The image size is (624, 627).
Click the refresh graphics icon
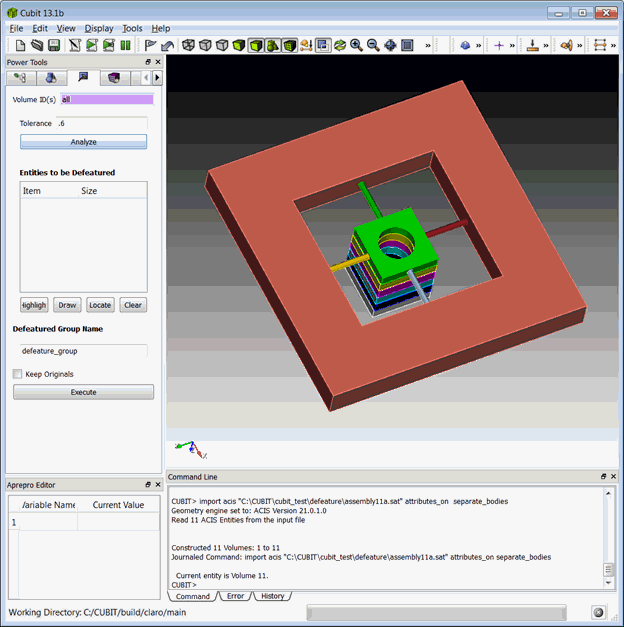click(340, 45)
